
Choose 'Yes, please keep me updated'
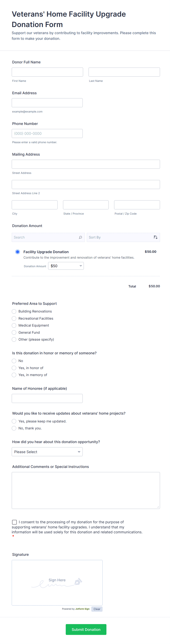14,421
